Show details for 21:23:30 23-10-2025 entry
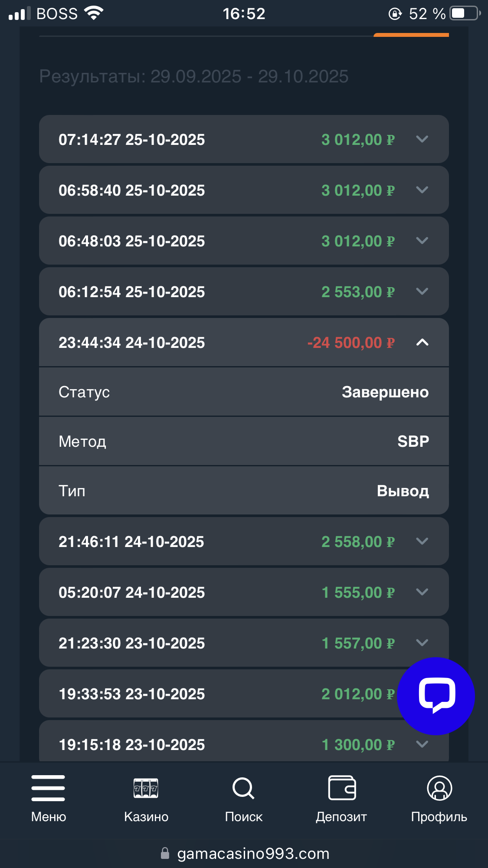This screenshot has height=868, width=488. (x=422, y=643)
